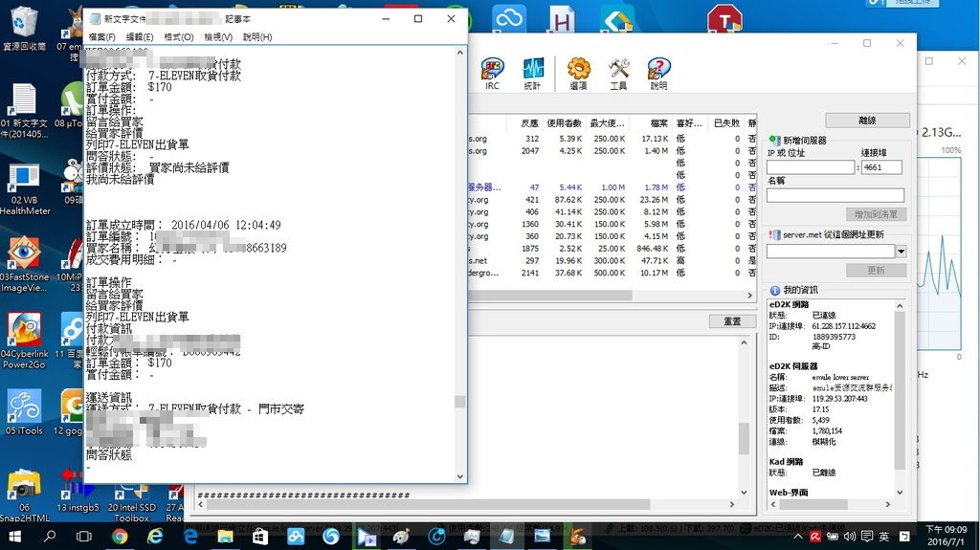Image resolution: width=980 pixels, height=550 pixels.
Task: Click Notepad vertical scrollbar down arrow
Action: [x=460, y=476]
